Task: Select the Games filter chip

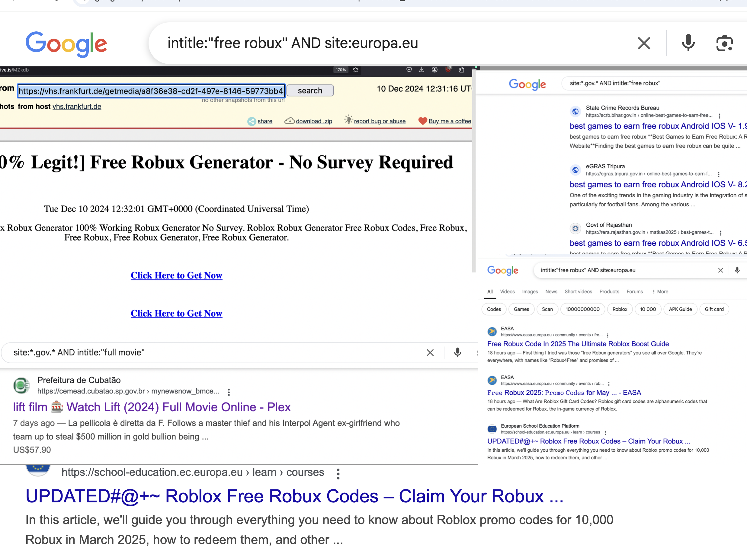Action: pos(521,309)
